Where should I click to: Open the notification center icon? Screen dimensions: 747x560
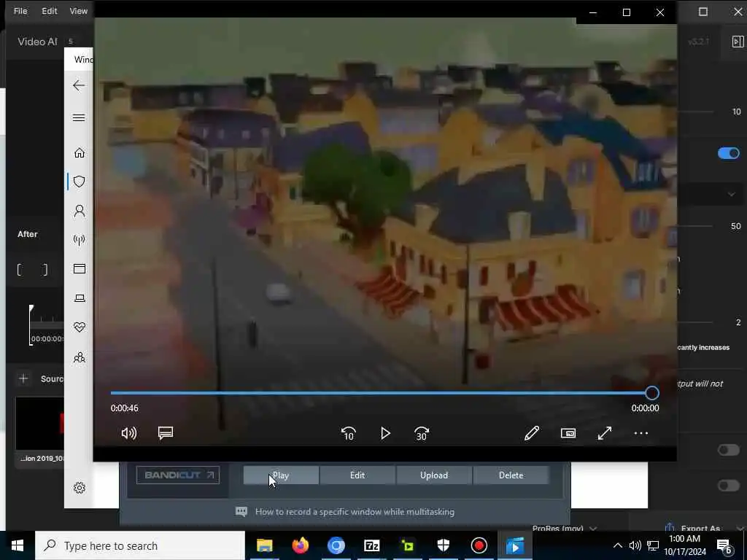[x=724, y=546]
